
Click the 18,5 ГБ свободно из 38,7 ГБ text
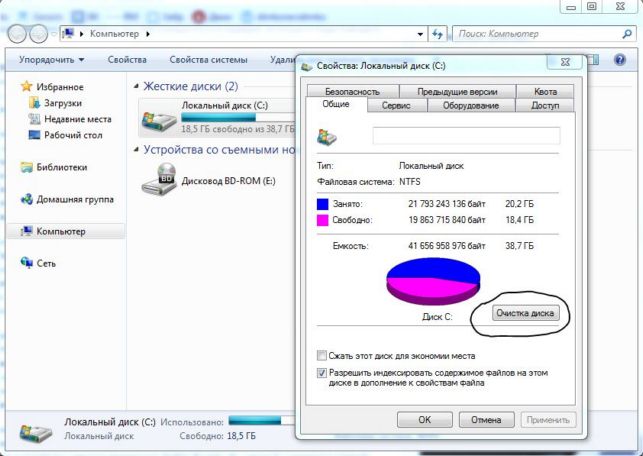(x=238, y=129)
